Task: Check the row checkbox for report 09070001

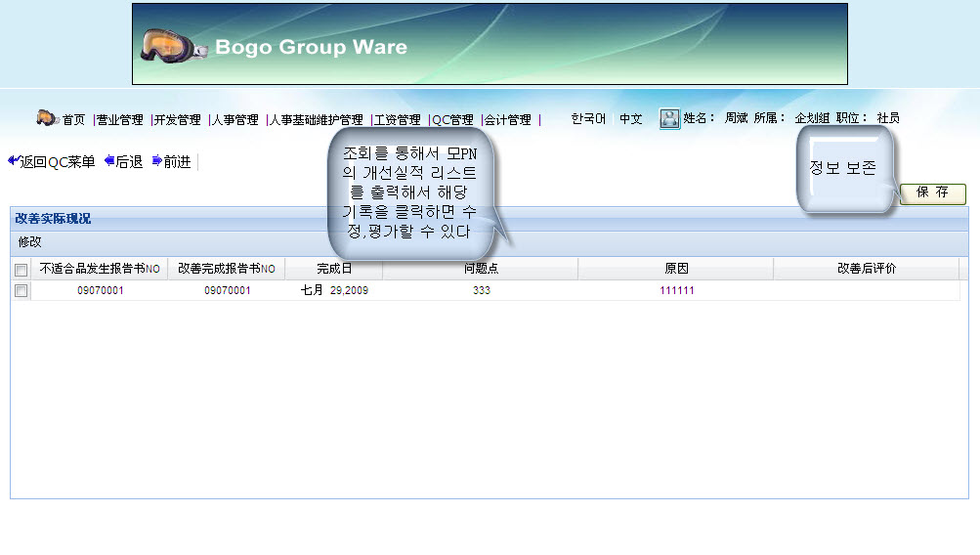Action: (x=21, y=291)
